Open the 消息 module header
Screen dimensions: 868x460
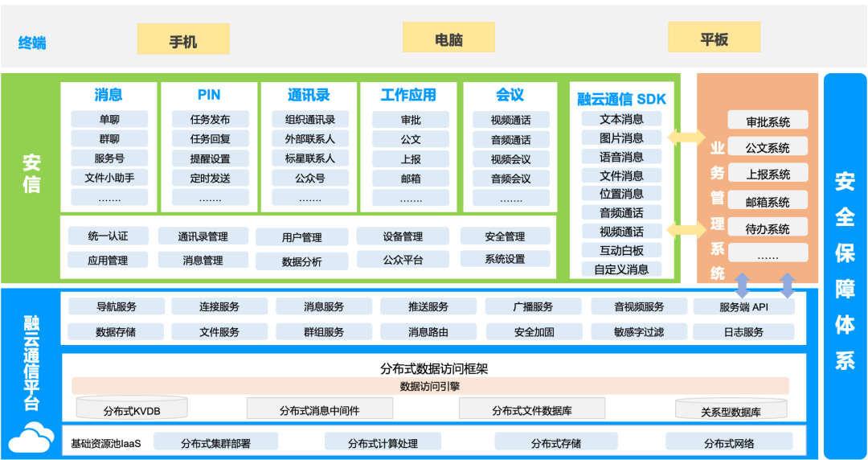click(108, 95)
